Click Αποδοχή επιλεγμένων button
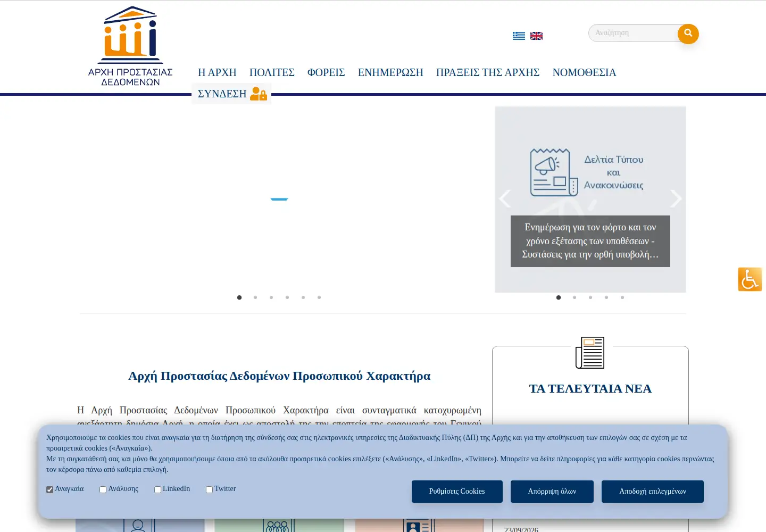This screenshot has height=532, width=766. pos(653,492)
